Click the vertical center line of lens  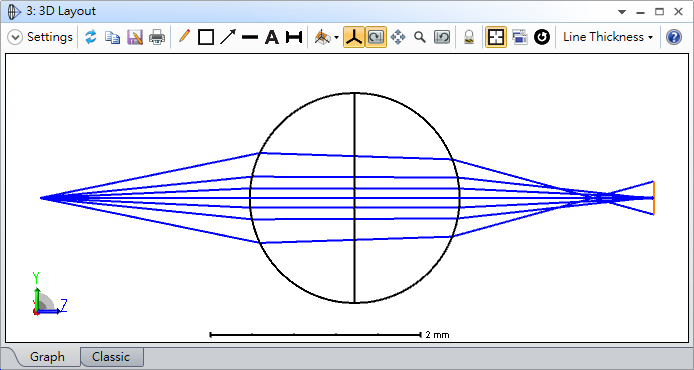coord(354,198)
